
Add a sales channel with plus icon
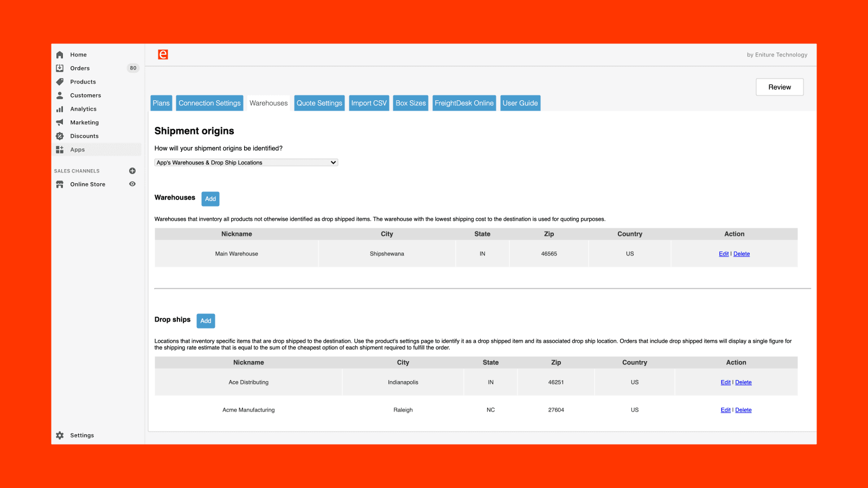[x=132, y=171]
